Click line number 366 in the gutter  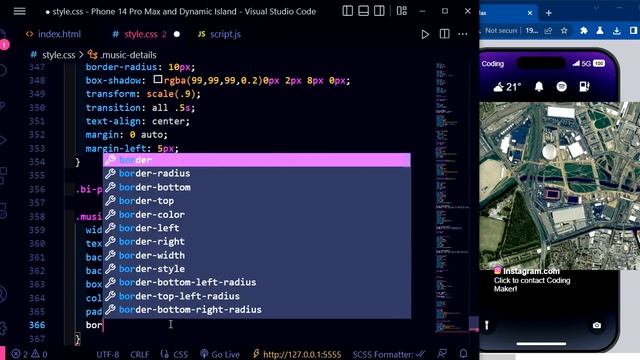pos(37,325)
